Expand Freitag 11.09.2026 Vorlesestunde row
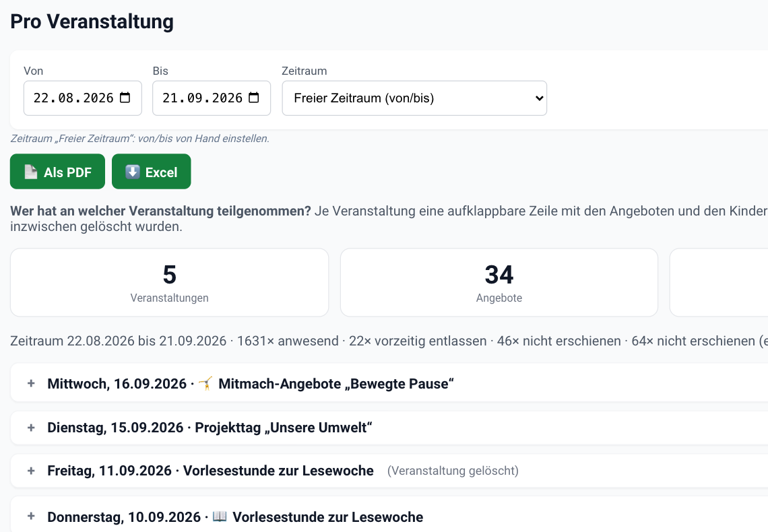 pyautogui.click(x=32, y=470)
